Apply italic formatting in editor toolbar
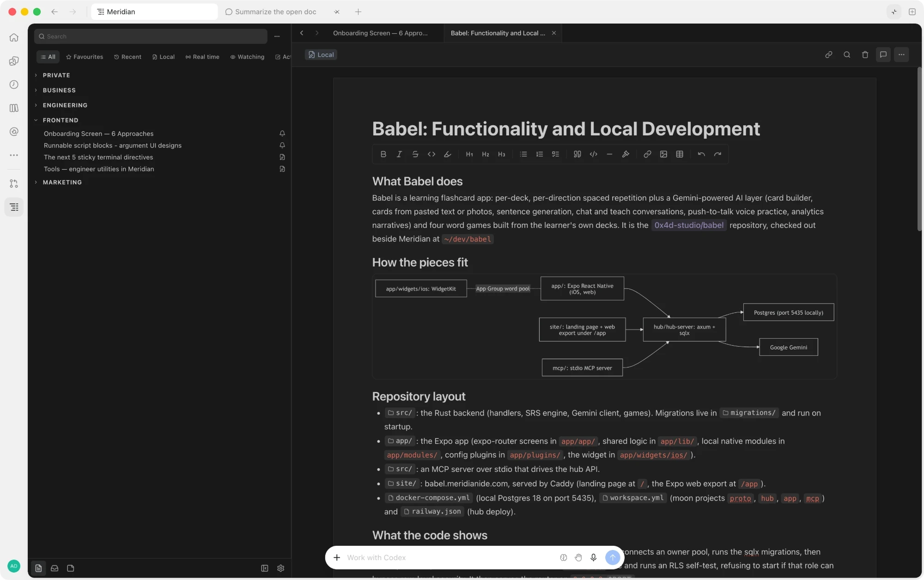 [399, 154]
